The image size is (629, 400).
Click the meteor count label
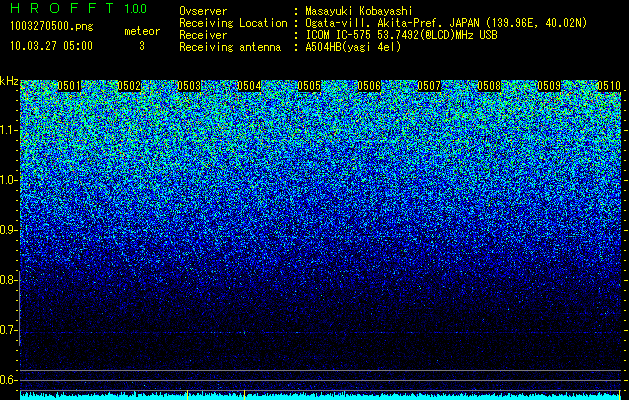click(142, 31)
